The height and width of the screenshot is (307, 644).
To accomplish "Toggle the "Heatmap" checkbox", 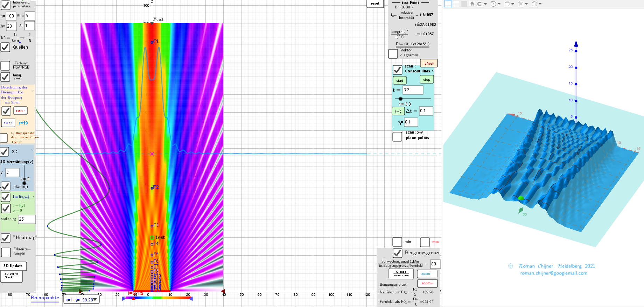I will point(6,238).
